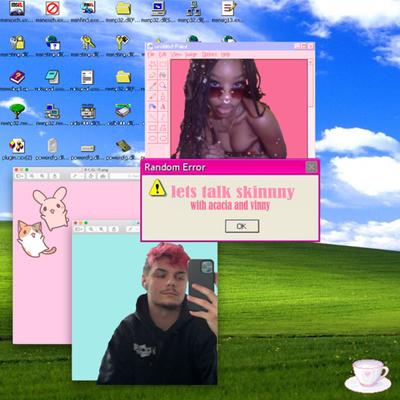Image resolution: width=400 pixels, height=400 pixels.
Task: Select the Rounded Rectangle tool in Paint
Action: point(163,138)
